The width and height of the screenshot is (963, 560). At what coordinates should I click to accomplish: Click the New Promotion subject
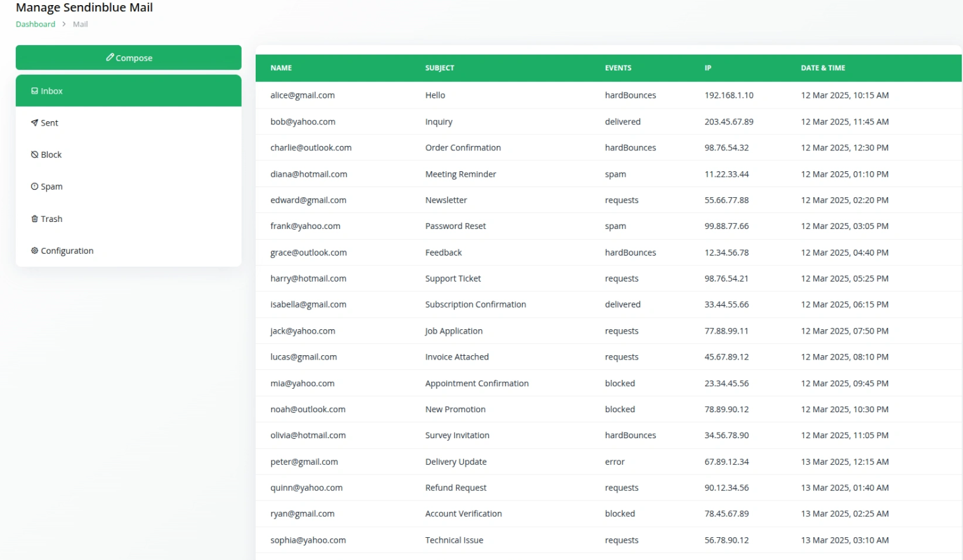455,409
